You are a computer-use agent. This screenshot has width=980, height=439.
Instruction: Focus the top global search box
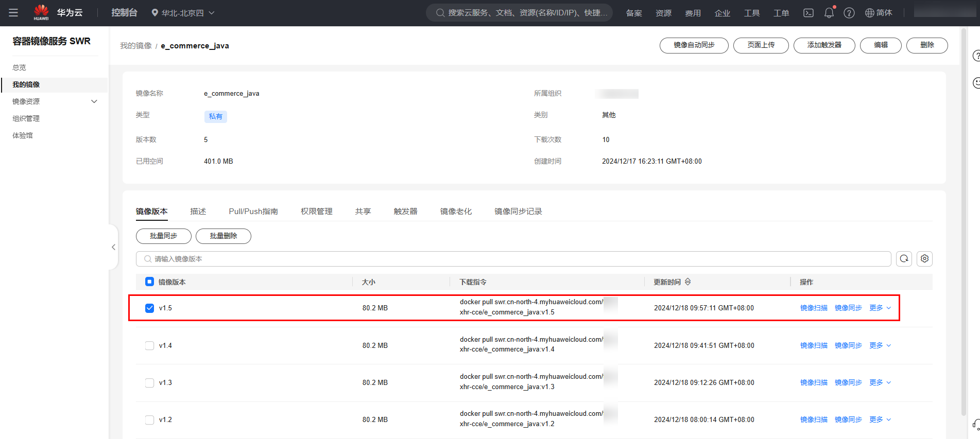[519, 13]
